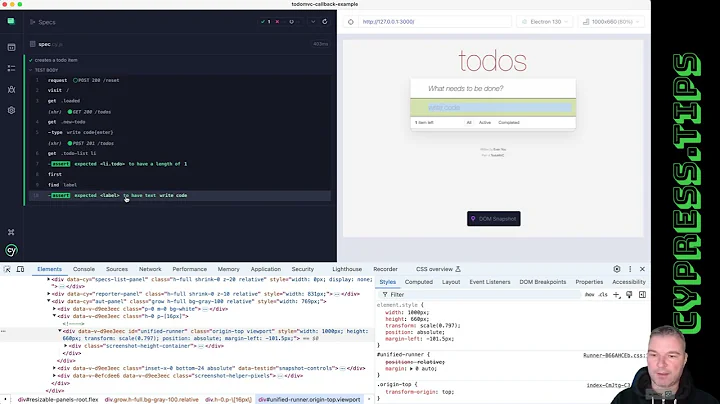The image size is (720, 404).
Task: Collapse the TEST BODY section
Action: coord(44,70)
